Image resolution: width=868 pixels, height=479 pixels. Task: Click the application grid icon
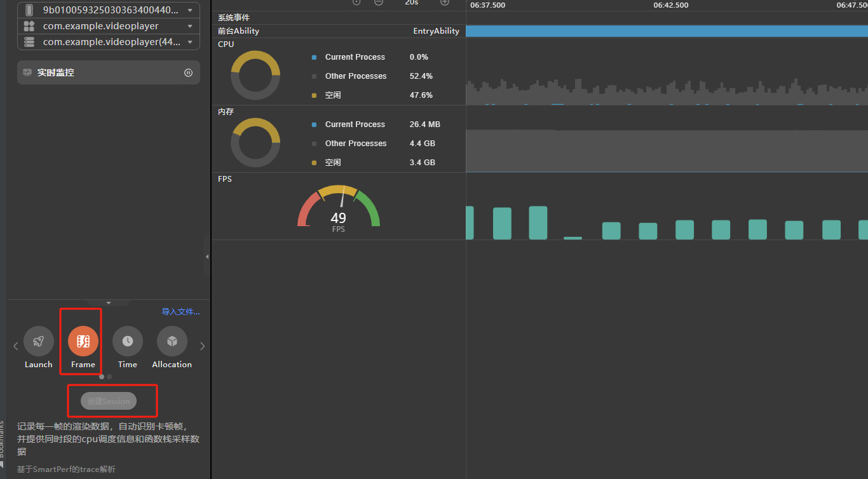tap(29, 26)
